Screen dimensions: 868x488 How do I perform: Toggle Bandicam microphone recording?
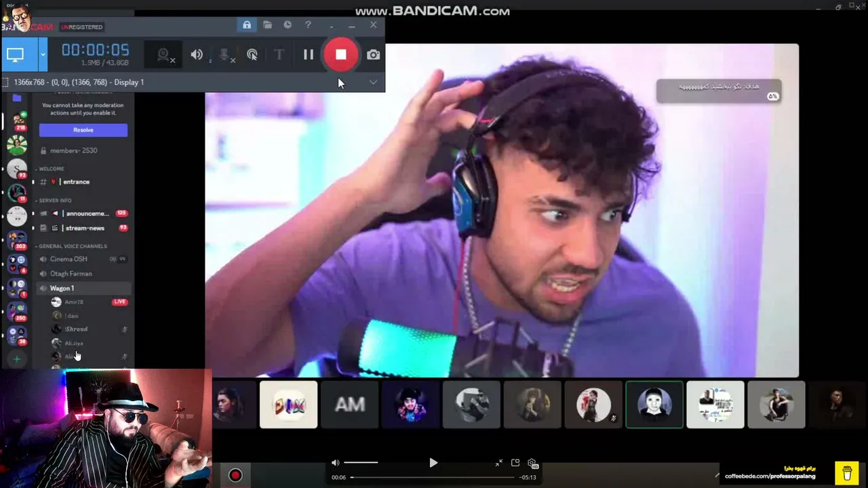pos(226,55)
